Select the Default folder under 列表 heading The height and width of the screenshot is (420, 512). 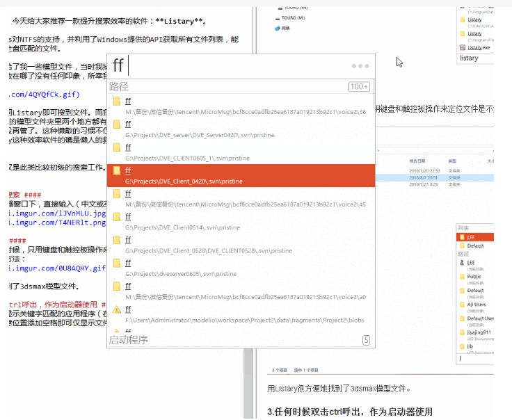475,245
